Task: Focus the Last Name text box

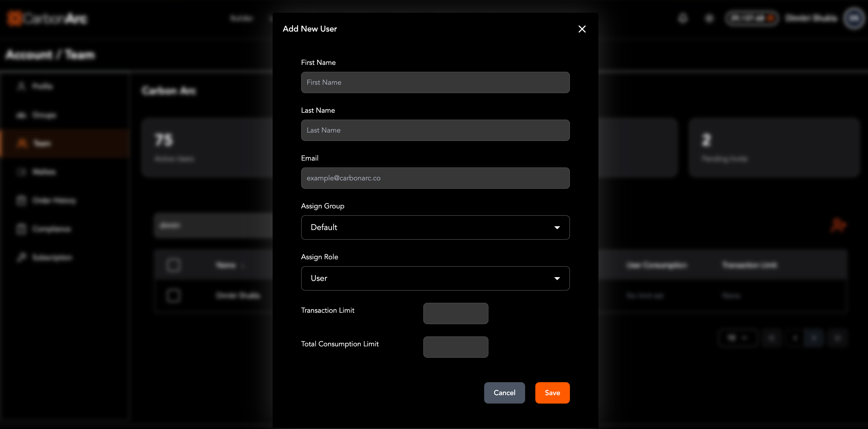Action: coord(435,130)
